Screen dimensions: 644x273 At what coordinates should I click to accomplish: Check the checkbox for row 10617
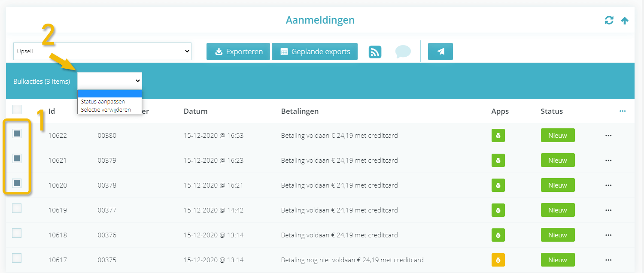click(x=17, y=258)
